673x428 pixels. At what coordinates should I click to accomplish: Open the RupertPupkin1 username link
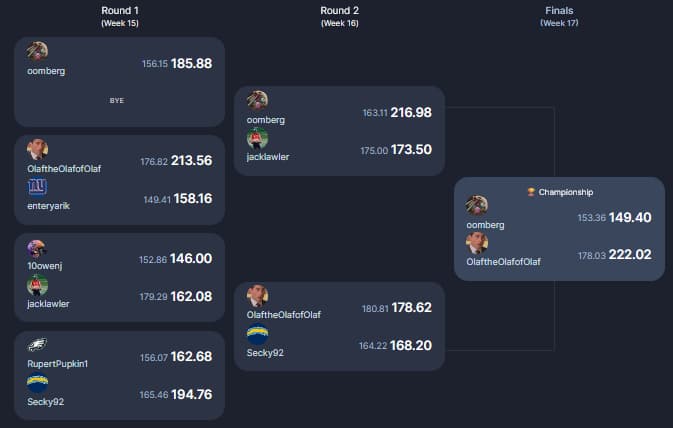pos(58,363)
